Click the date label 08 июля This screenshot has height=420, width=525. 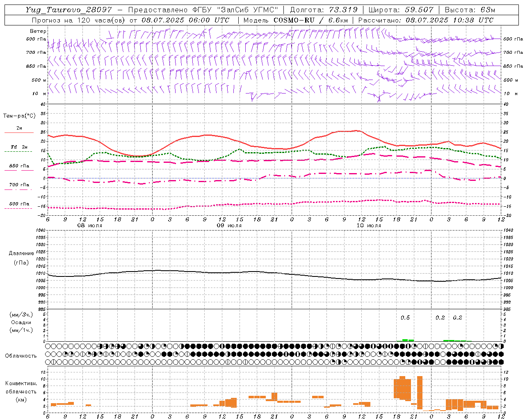click(90, 226)
